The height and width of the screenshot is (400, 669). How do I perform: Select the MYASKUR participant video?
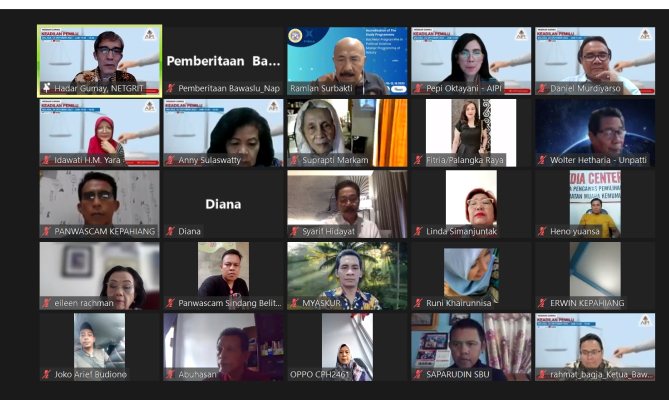347,270
